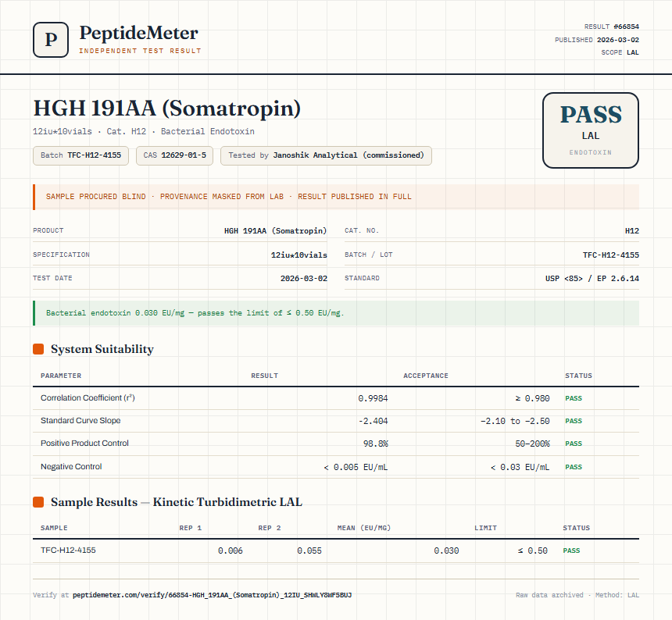This screenshot has width=672, height=620.
Task: Click the orange square beside Sample Results
Action: click(x=38, y=502)
